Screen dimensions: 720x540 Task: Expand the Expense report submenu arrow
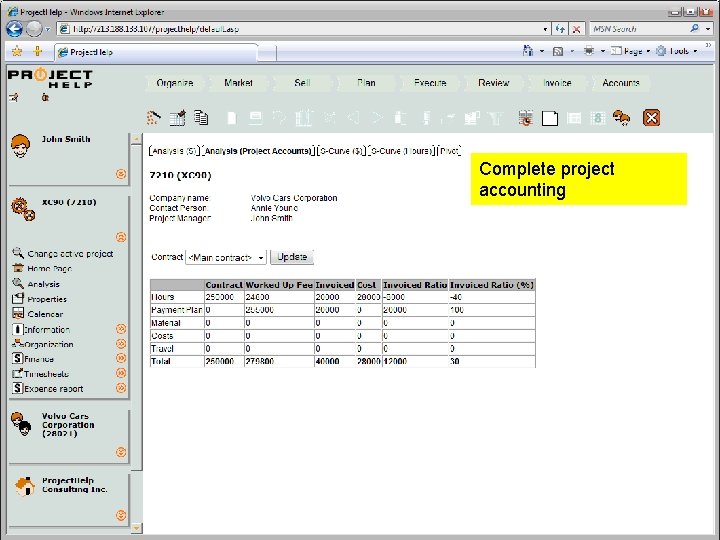121,388
